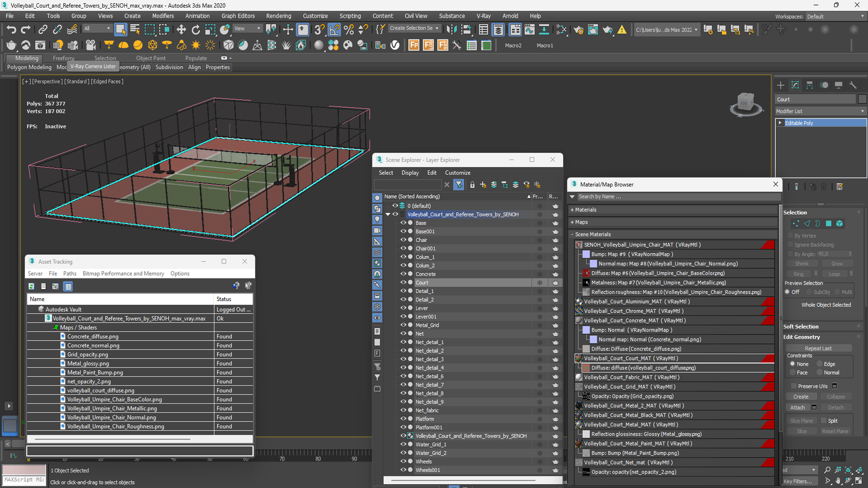The height and width of the screenshot is (488, 868).
Task: Open the Modifier List dropdown
Action: [x=821, y=111]
